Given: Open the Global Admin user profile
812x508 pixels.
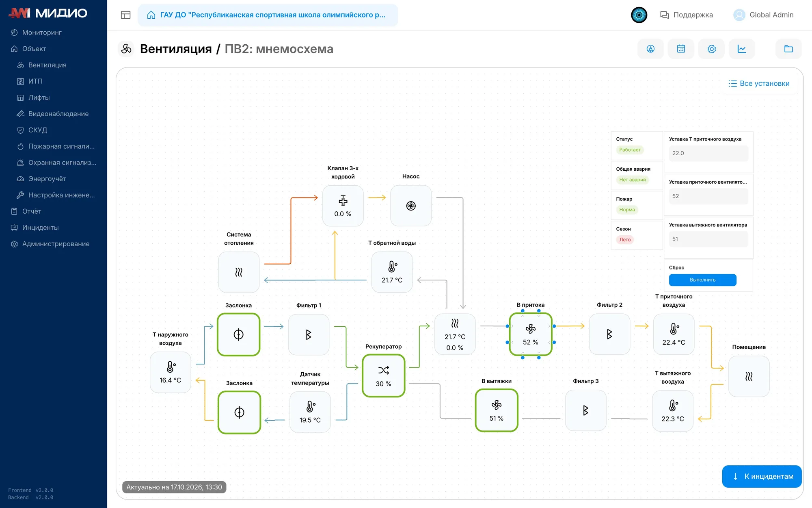Looking at the screenshot, I should click(x=763, y=15).
